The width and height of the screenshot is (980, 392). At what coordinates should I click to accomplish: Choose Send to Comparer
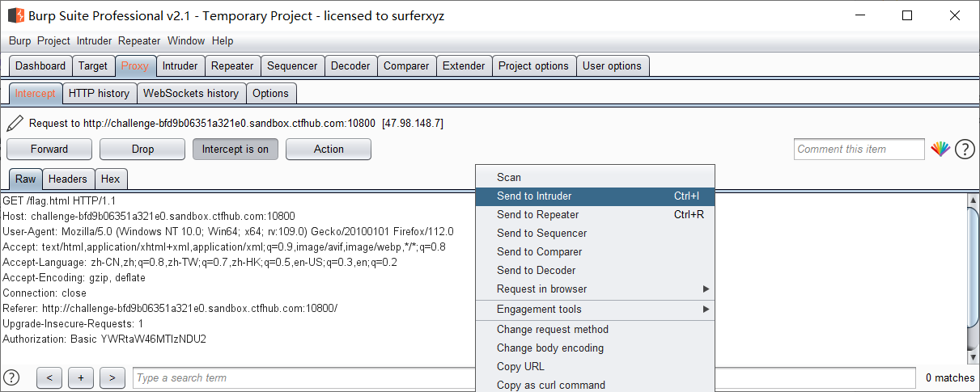click(x=595, y=252)
